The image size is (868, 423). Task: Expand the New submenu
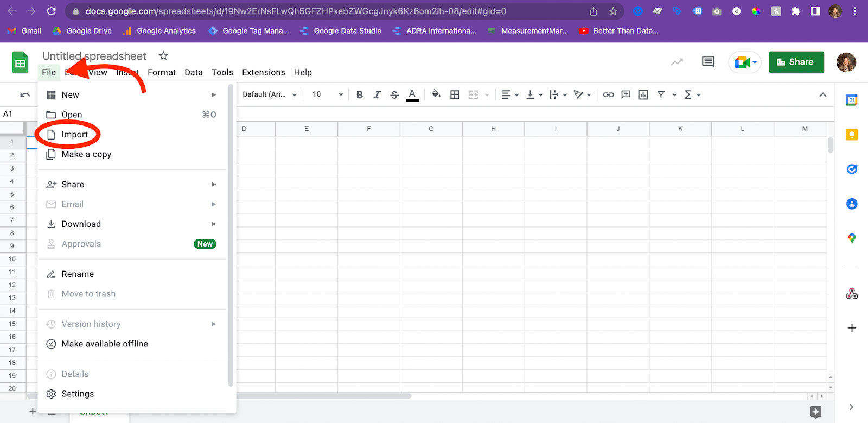pyautogui.click(x=132, y=95)
